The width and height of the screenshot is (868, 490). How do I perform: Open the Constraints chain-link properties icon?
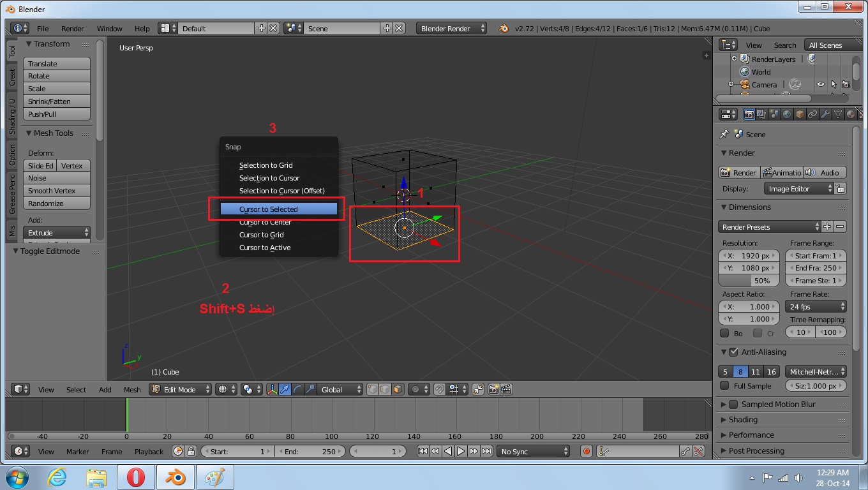812,114
